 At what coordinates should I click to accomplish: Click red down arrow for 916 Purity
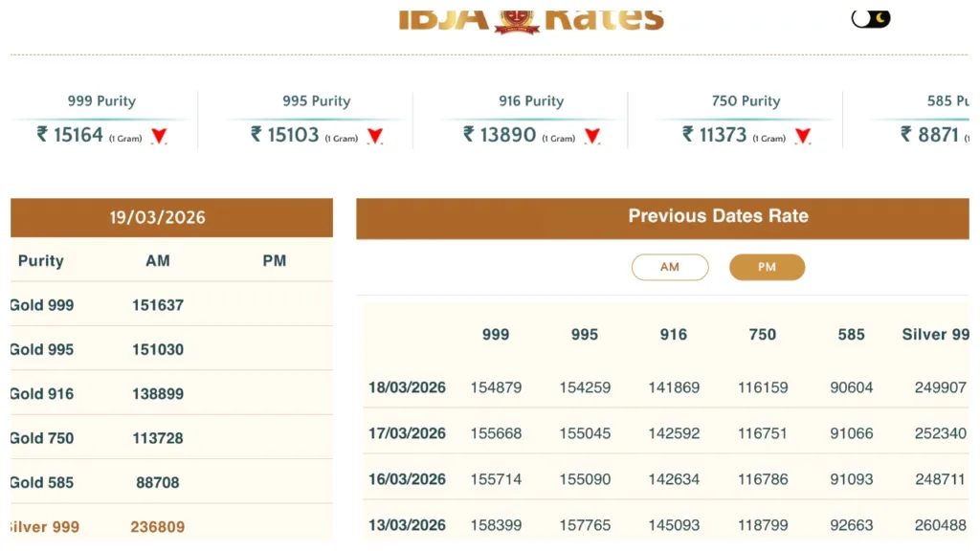pos(592,137)
